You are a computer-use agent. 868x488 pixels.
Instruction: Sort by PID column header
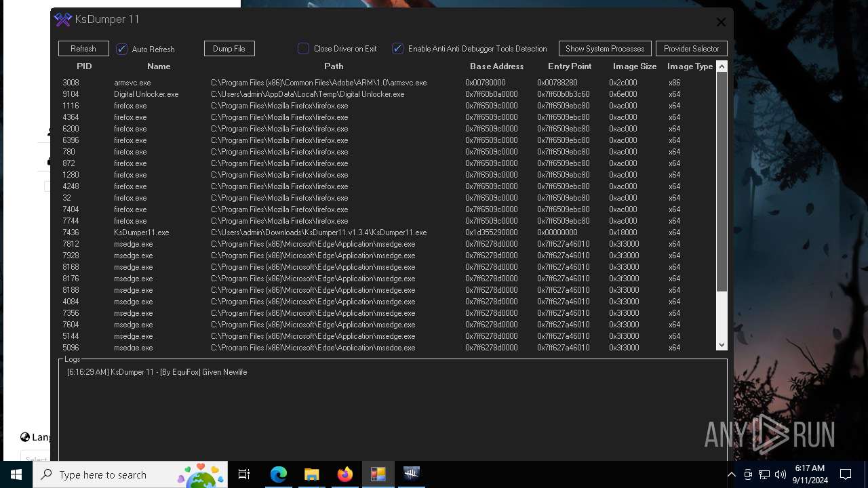tap(84, 66)
